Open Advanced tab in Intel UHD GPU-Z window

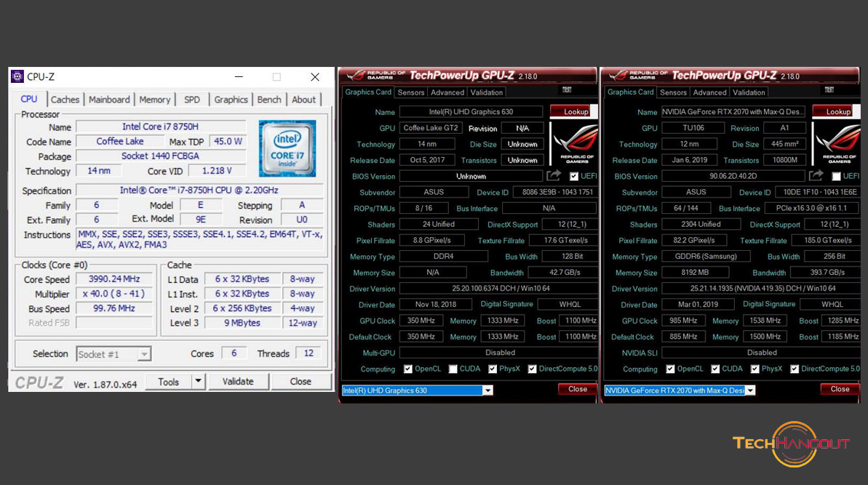pos(447,92)
